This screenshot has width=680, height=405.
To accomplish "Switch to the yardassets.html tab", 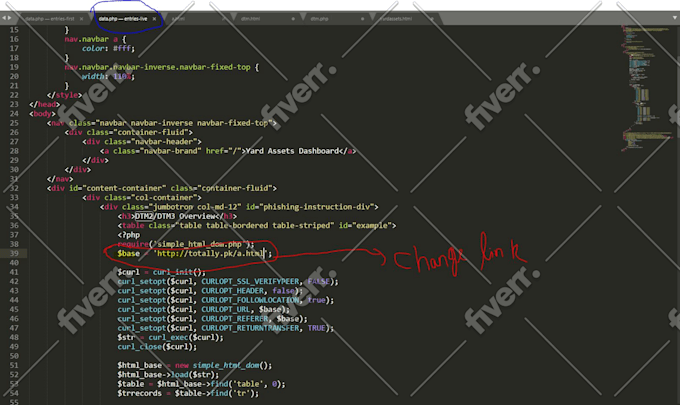I will [396, 19].
